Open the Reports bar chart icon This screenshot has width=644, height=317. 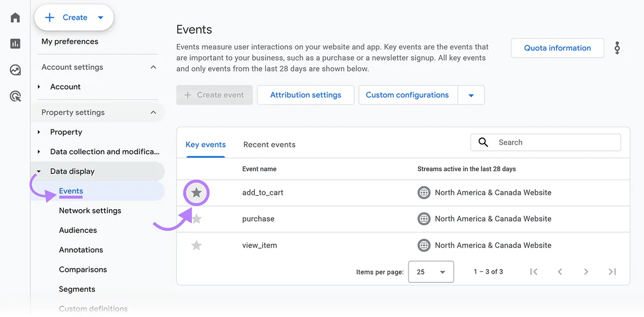(x=16, y=44)
